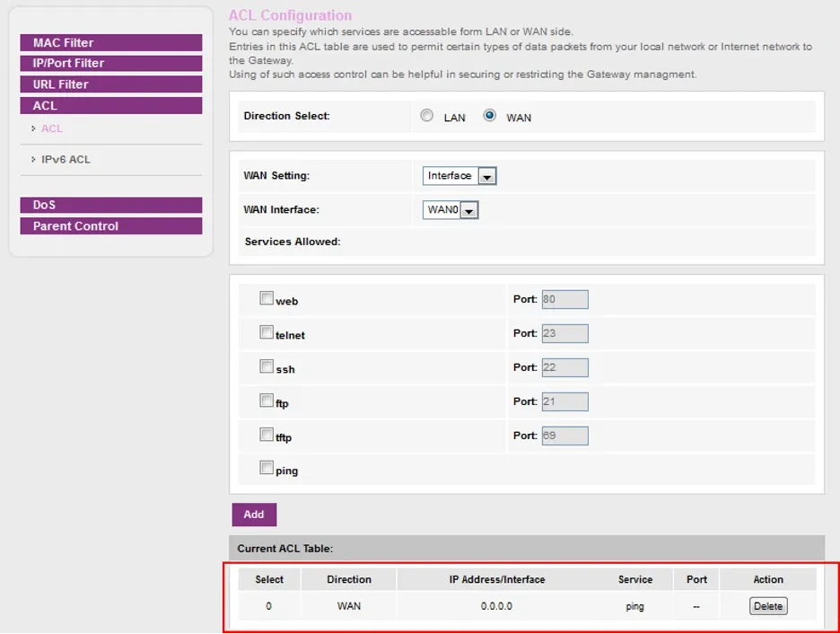Open the DoS settings page
This screenshot has width=840, height=634.
[x=110, y=205]
